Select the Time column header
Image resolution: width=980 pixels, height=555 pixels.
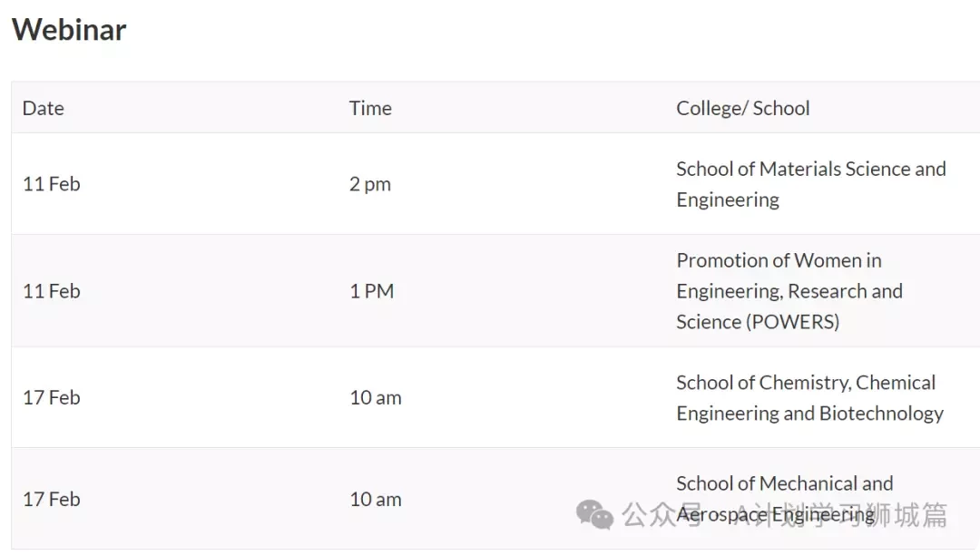pyautogui.click(x=370, y=108)
